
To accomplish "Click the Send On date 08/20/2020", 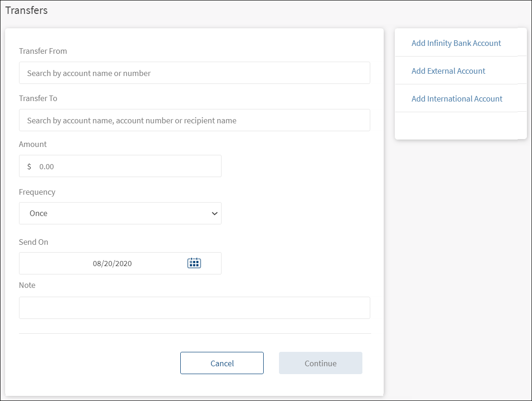I will [112, 264].
